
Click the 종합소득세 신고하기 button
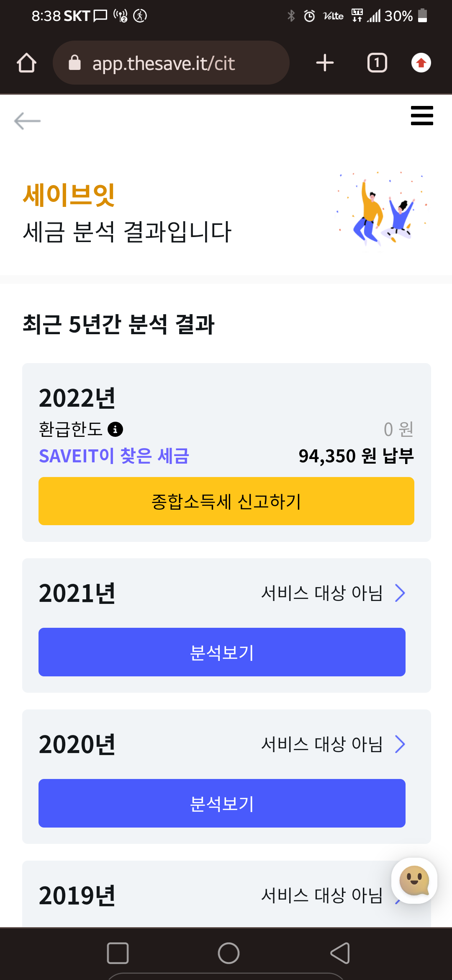pyautogui.click(x=226, y=501)
